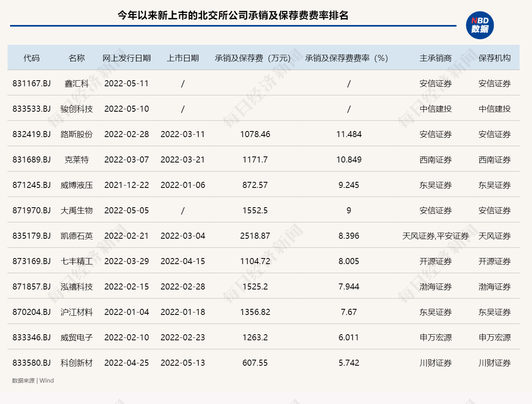This screenshot has width=532, height=404.
Task: Click fee rate 6.011
Action: pyautogui.click(x=349, y=337)
